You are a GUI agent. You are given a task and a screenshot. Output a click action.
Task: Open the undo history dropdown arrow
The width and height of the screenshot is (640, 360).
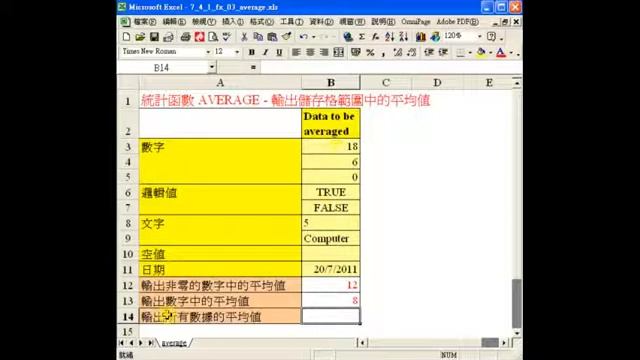click(313, 37)
